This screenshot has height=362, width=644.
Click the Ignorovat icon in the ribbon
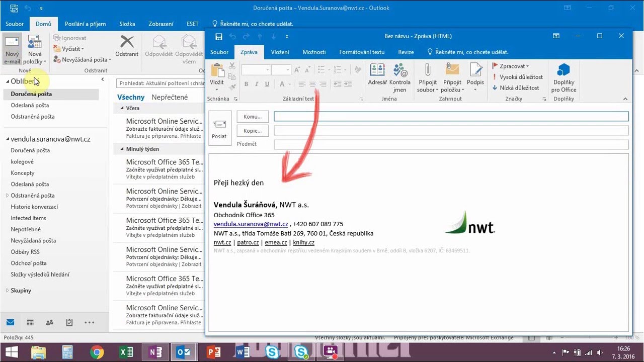(70, 38)
